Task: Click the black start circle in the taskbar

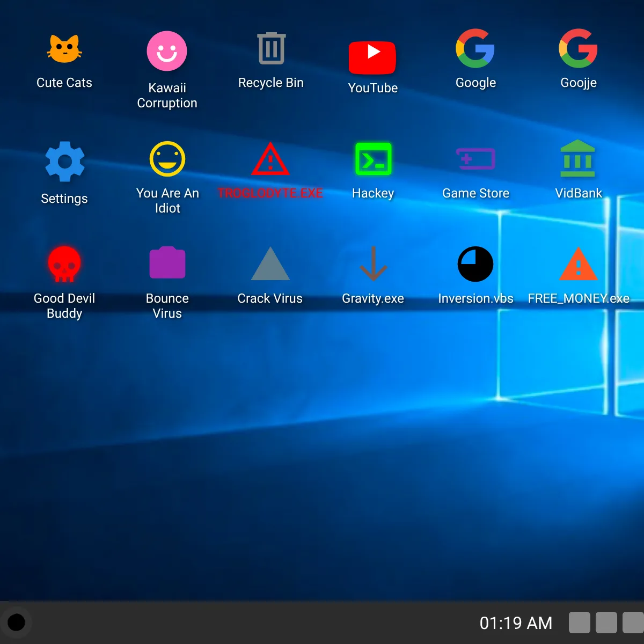Action: (x=16, y=623)
